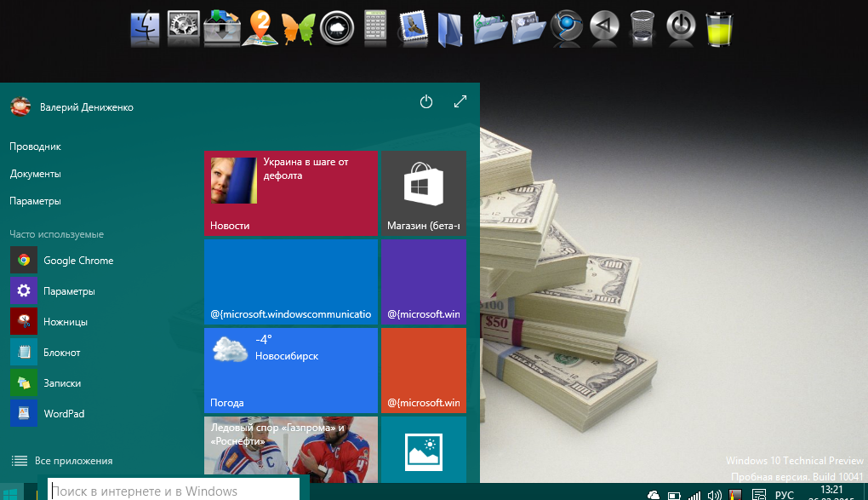Screen dimensions: 868x500
Task: Open Google Chrome from frequently used list
Action: 78,261
